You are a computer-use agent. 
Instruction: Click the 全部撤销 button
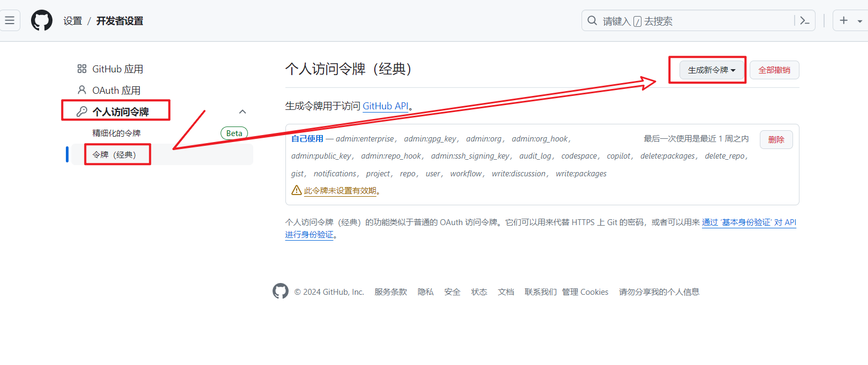[774, 70]
